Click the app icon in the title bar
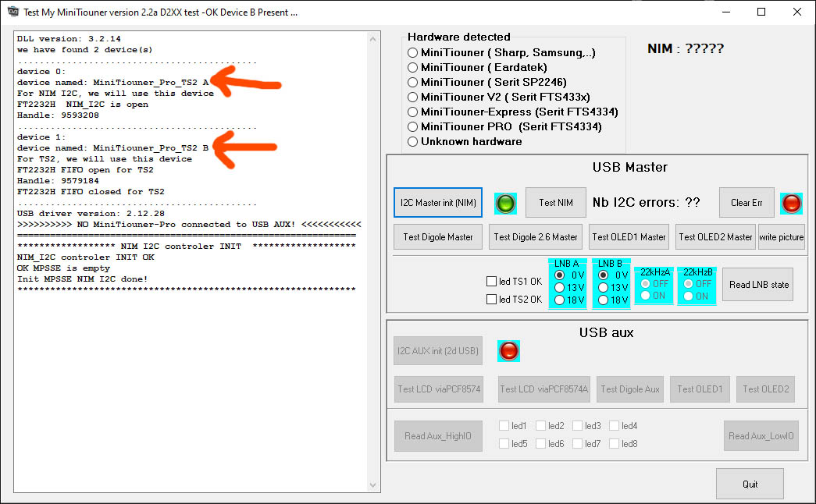816x504 pixels. click(13, 12)
